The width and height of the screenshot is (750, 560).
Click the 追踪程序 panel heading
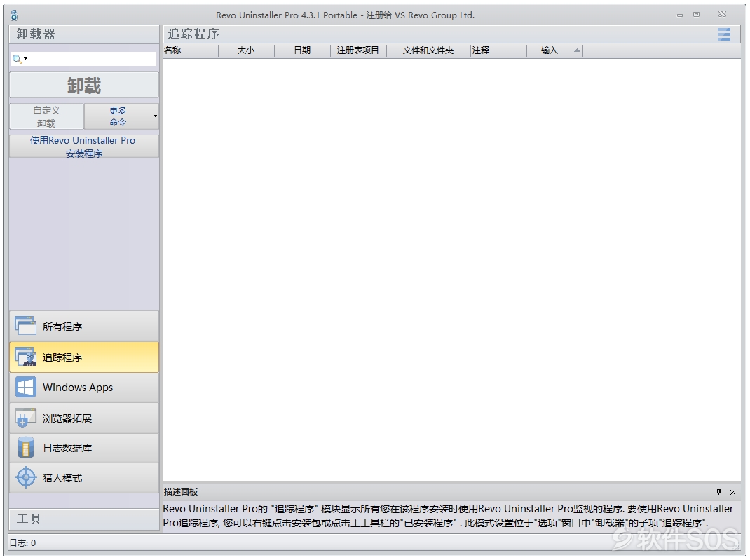coord(193,34)
